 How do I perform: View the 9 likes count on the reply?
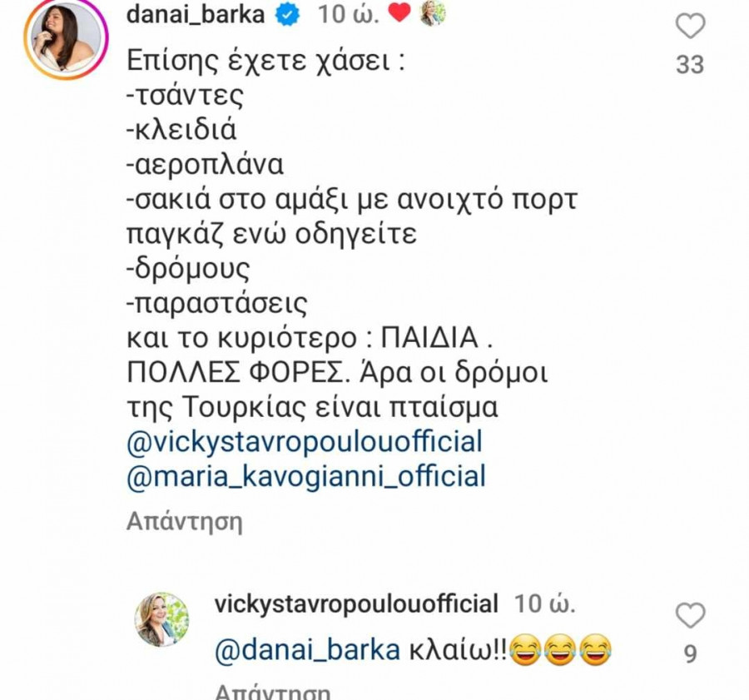click(x=690, y=653)
